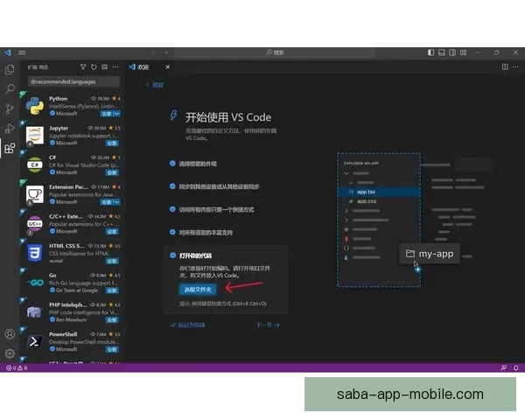Toggle bottom panel layout icon
The height and width of the screenshot is (420, 525).
click(x=442, y=52)
